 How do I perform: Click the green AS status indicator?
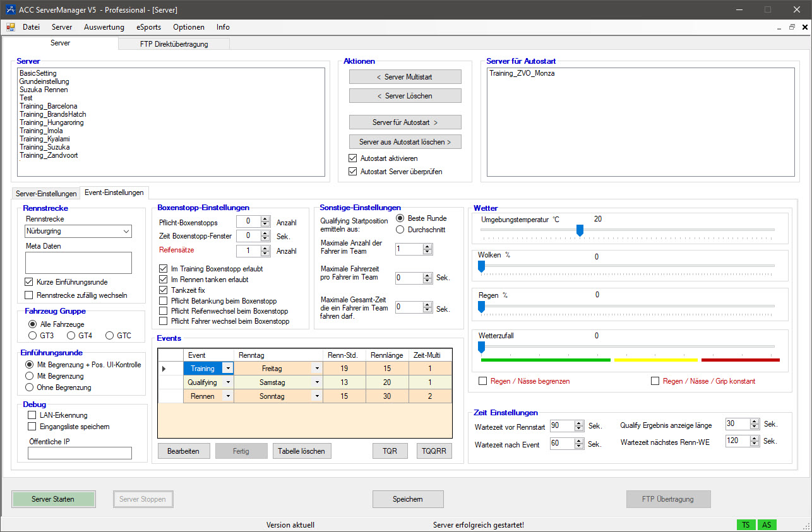pos(766,524)
